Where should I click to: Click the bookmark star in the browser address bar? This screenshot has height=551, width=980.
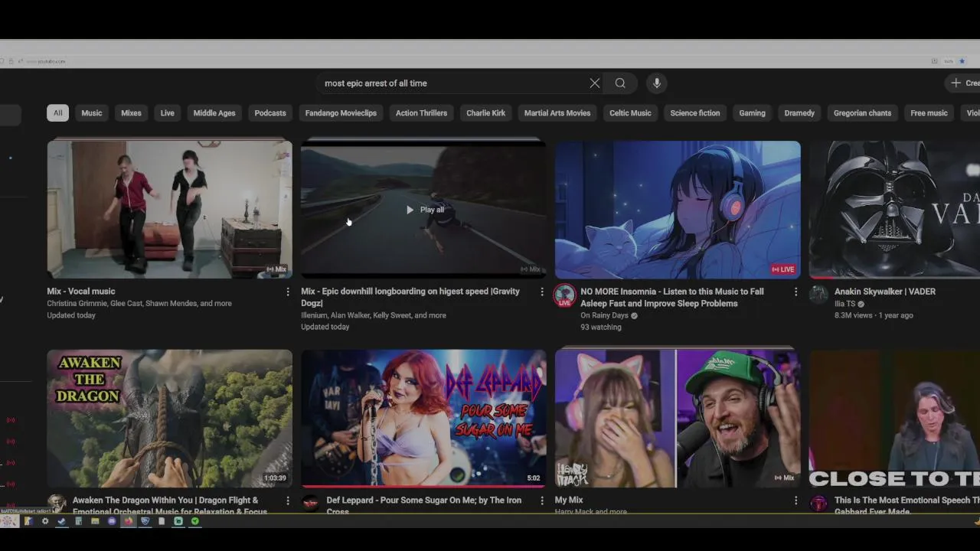pyautogui.click(x=962, y=61)
